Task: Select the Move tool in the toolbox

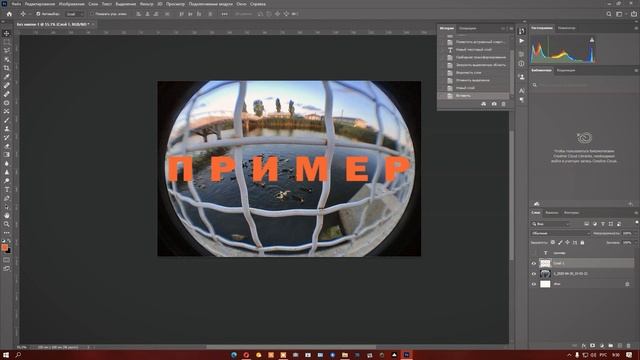Action: pos(7,33)
